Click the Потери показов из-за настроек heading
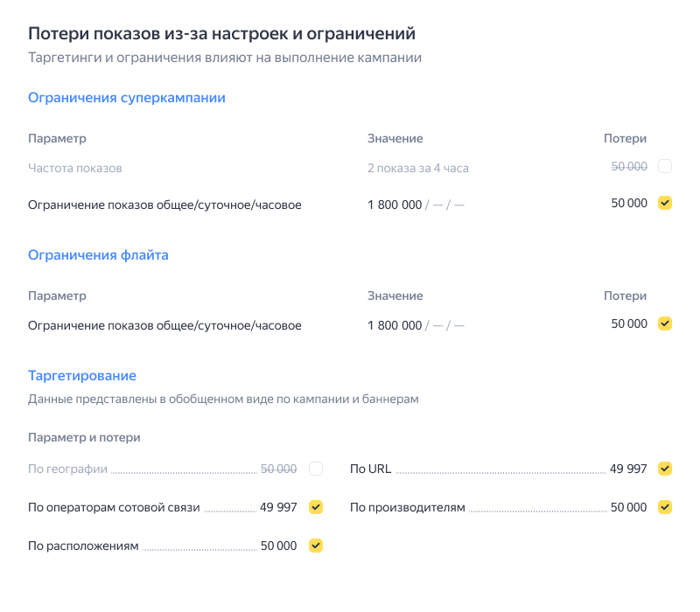The image size is (700, 612). [x=221, y=34]
